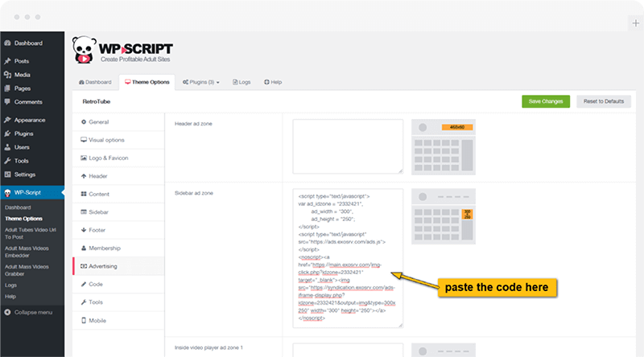The image size is (644, 357).
Task: Click the Posts pin icon
Action: [7, 61]
